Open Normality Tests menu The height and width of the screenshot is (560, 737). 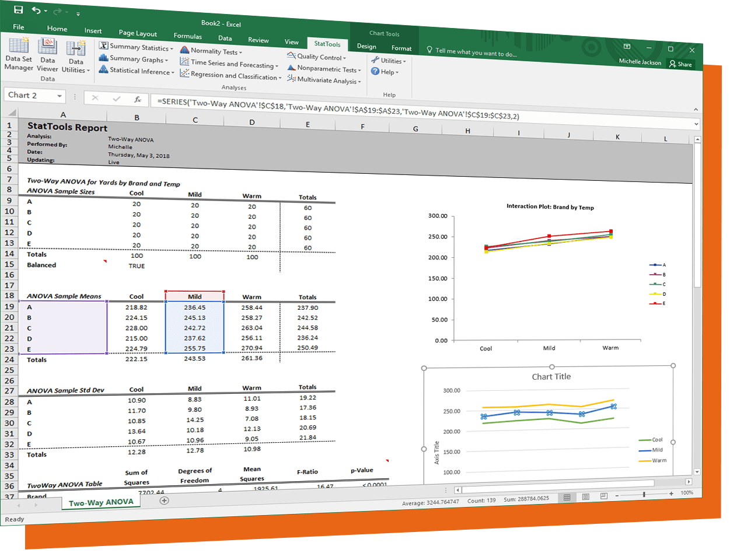211,51
